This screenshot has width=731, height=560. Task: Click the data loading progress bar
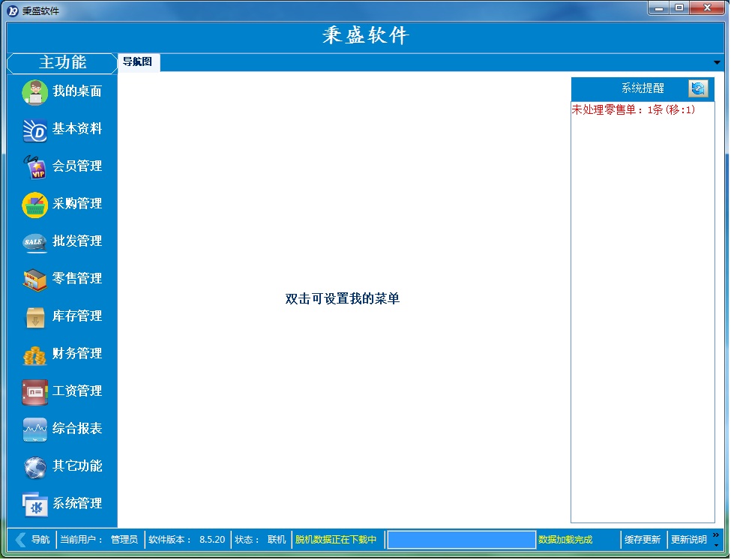pos(462,540)
